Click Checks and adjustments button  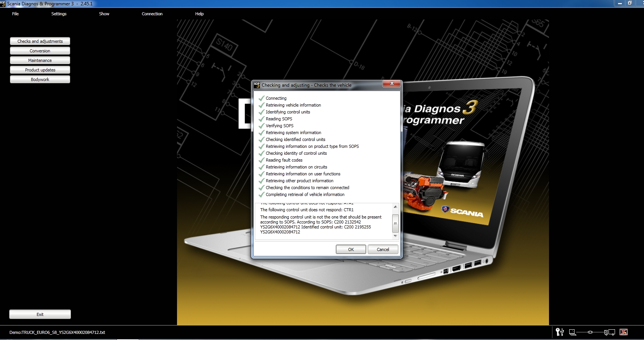coord(40,41)
